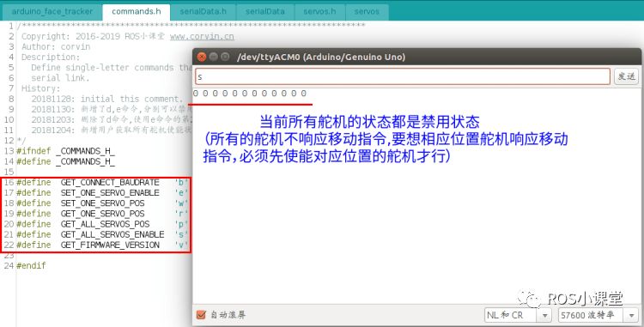Viewport: 644px width, 327px height.
Task: Open the NL and CR line ending dropdown
Action: click(518, 315)
